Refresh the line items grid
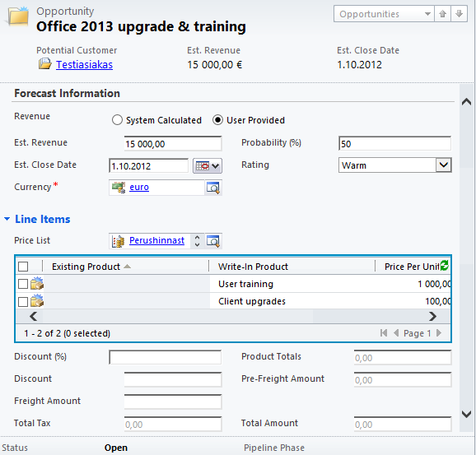Screen dimensions: 476x455 click(445, 266)
